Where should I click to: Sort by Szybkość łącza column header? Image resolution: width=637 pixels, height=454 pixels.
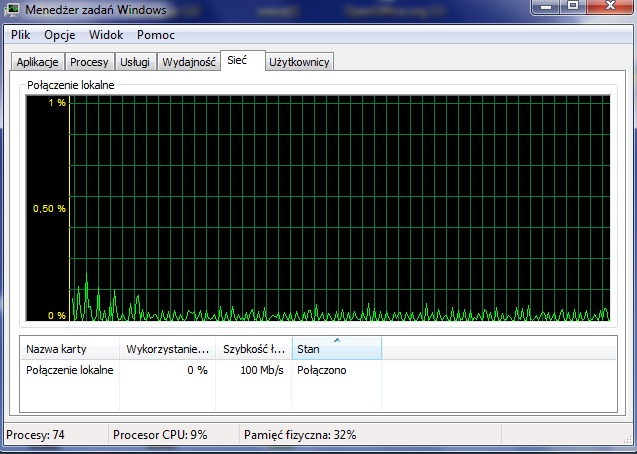coord(254,349)
